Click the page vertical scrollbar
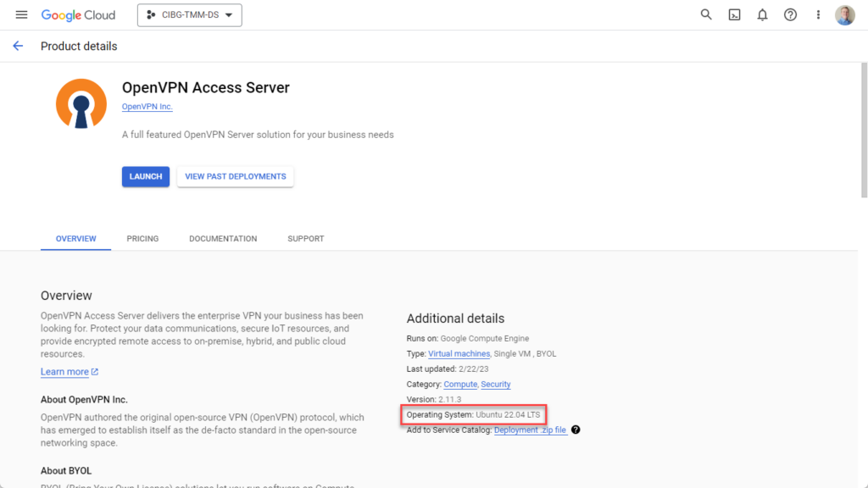 point(864,130)
